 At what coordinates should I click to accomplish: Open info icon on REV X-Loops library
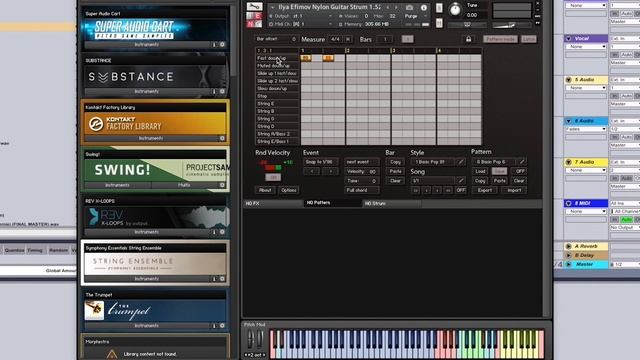point(214,232)
